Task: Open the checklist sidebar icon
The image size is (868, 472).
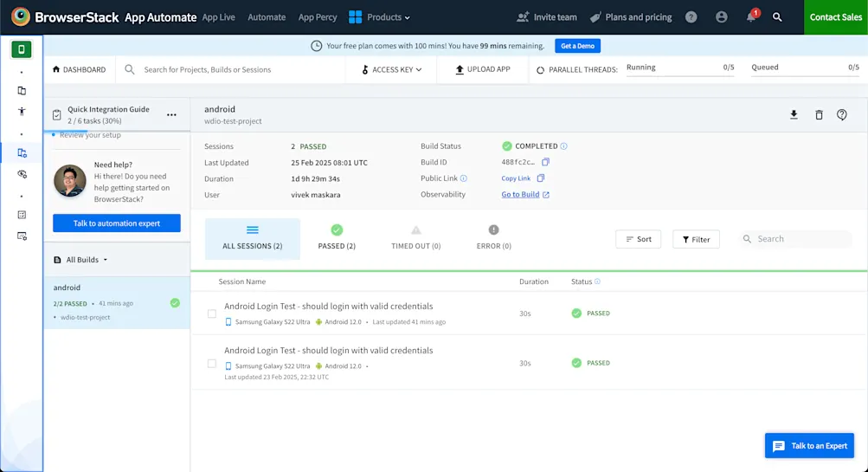Action: 22,215
